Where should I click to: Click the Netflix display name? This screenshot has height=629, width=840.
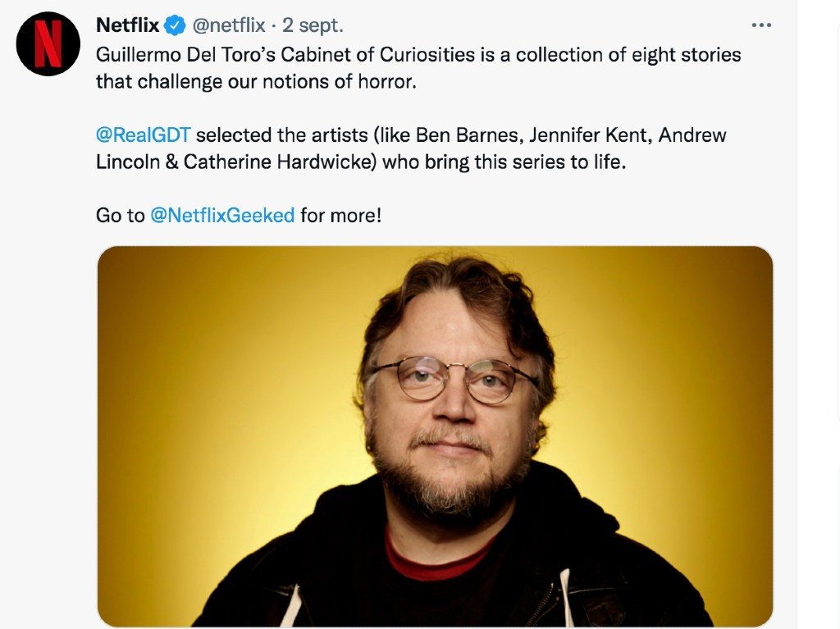[127, 25]
